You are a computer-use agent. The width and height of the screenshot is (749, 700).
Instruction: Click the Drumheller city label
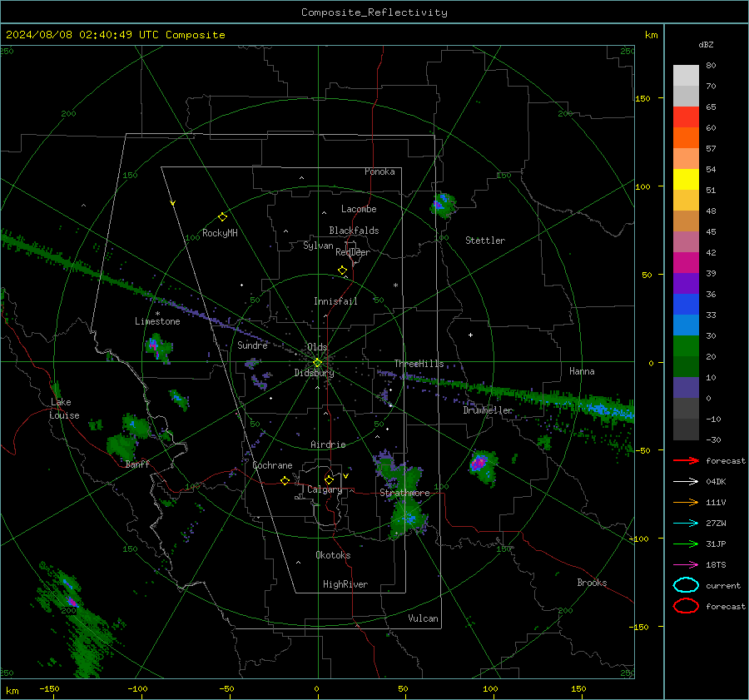(x=488, y=410)
